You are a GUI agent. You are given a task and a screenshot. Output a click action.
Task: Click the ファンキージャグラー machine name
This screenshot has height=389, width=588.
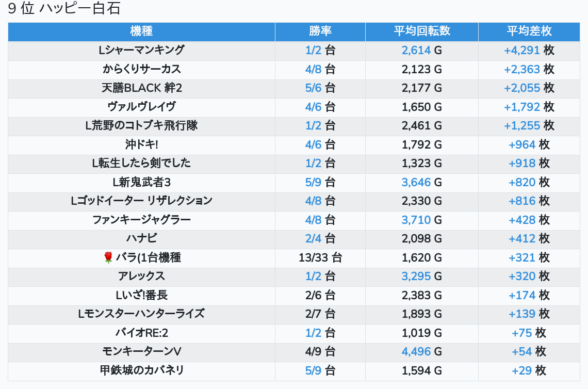coord(141,220)
